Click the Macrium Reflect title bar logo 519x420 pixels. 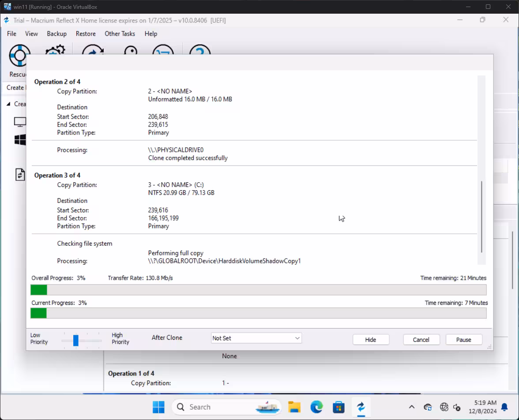click(6, 20)
